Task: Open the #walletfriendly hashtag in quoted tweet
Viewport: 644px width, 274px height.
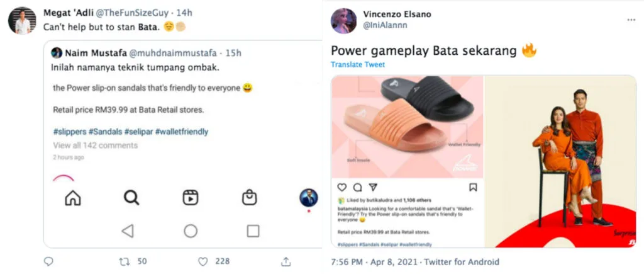Action: click(182, 132)
